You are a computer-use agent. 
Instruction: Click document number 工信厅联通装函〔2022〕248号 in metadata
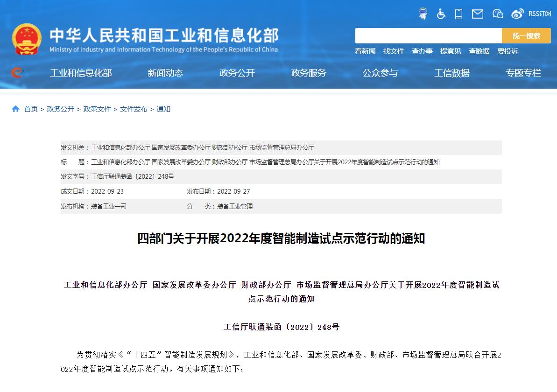[133, 176]
